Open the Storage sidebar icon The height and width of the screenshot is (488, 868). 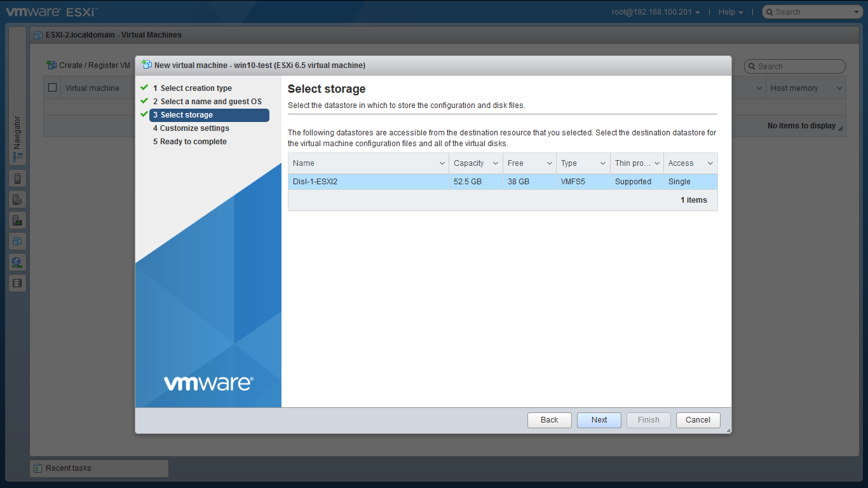[x=17, y=283]
